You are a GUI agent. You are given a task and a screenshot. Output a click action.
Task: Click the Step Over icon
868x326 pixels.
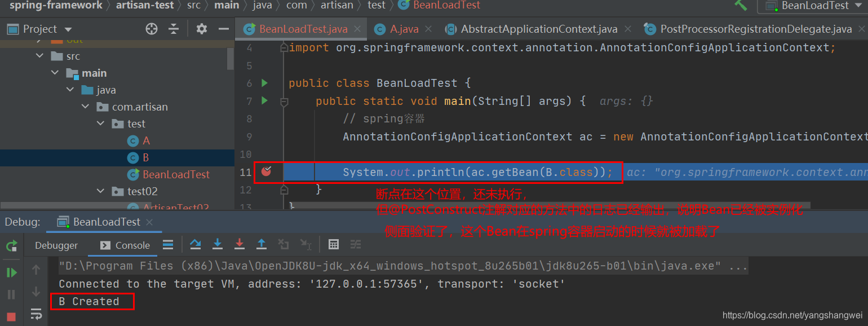[196, 244]
